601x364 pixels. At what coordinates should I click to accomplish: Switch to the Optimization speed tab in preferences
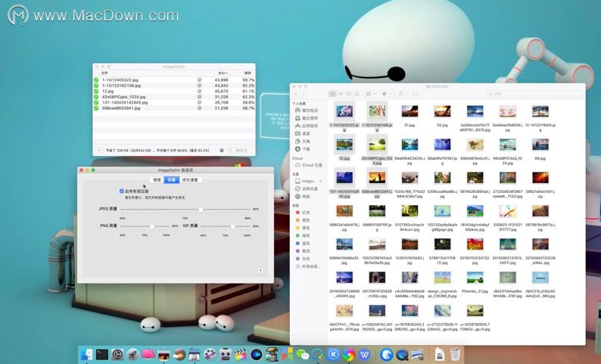tap(190, 179)
